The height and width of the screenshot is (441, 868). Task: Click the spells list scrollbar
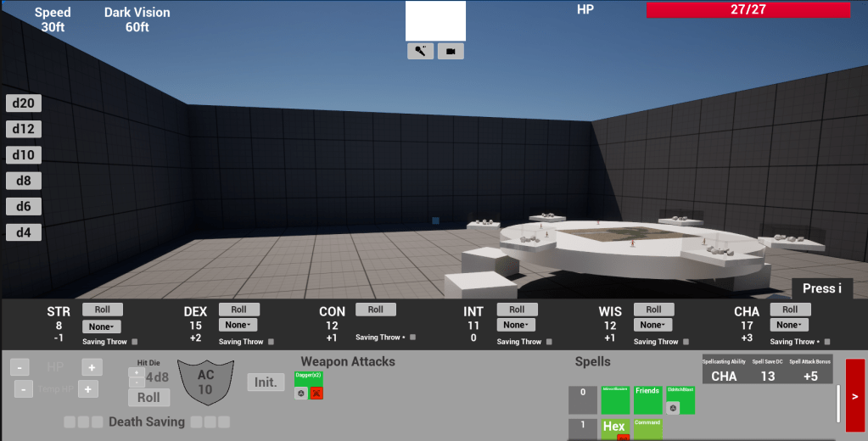(x=837, y=404)
